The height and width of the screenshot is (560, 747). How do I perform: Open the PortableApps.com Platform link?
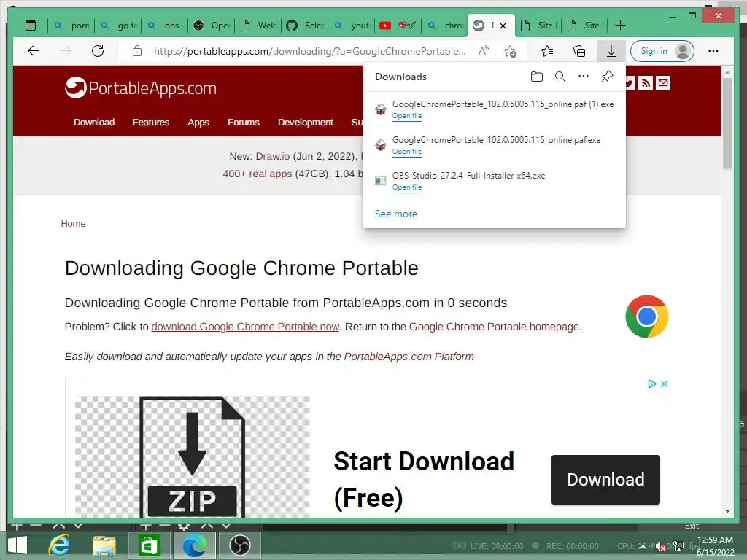[409, 357]
